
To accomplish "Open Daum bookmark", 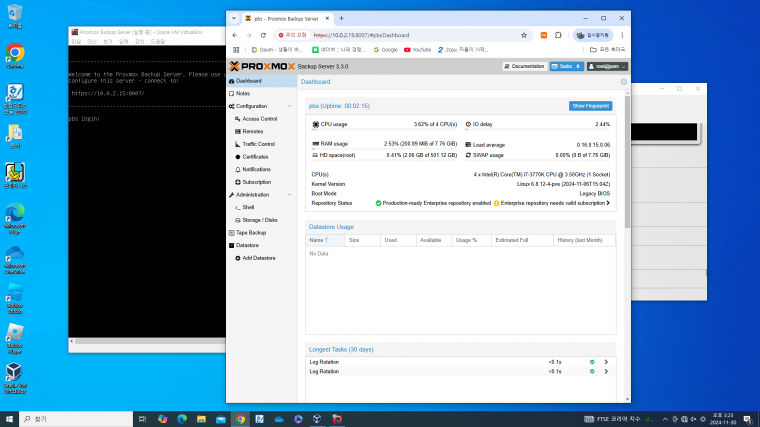I will 277,50.
